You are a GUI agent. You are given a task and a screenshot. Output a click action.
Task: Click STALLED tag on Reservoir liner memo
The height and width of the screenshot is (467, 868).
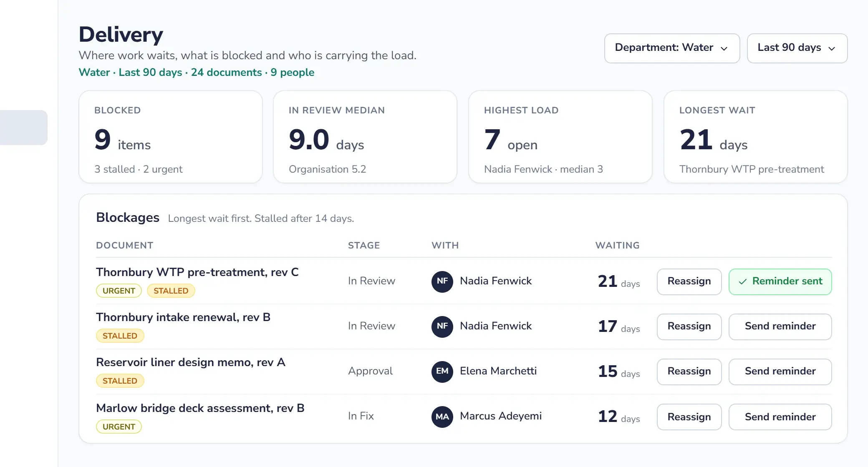tap(120, 381)
